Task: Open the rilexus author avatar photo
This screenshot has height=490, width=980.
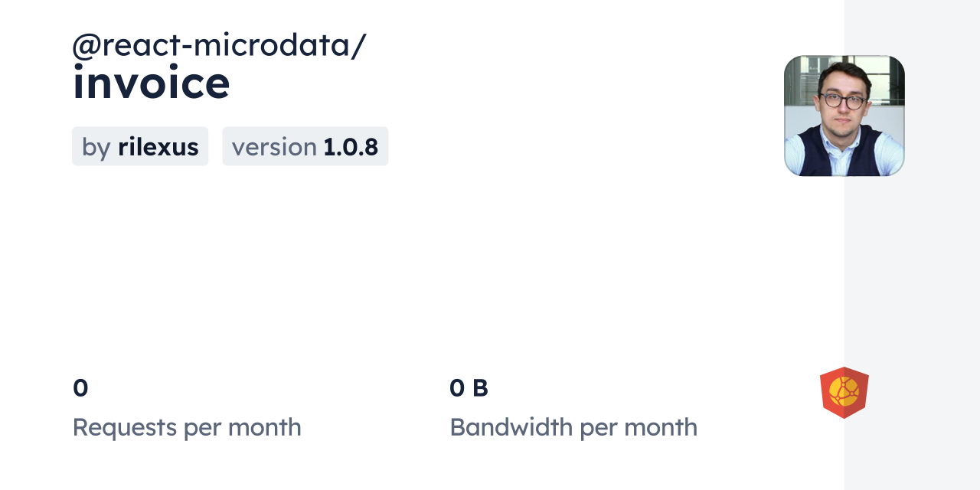Action: (844, 116)
